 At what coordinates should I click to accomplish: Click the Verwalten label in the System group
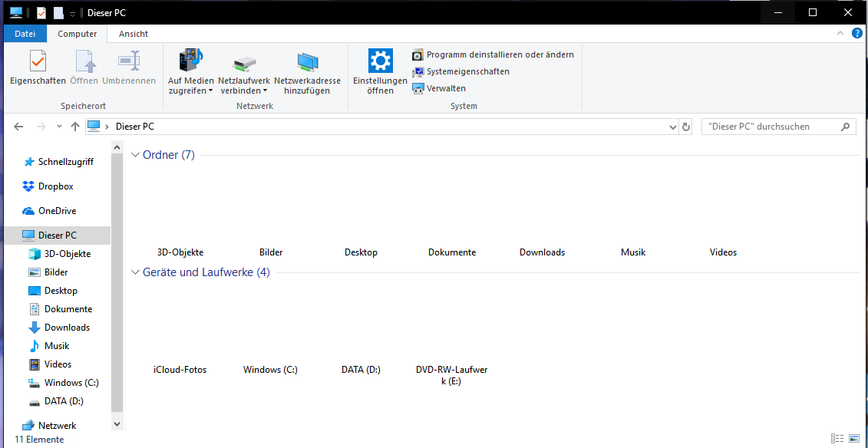pos(446,88)
